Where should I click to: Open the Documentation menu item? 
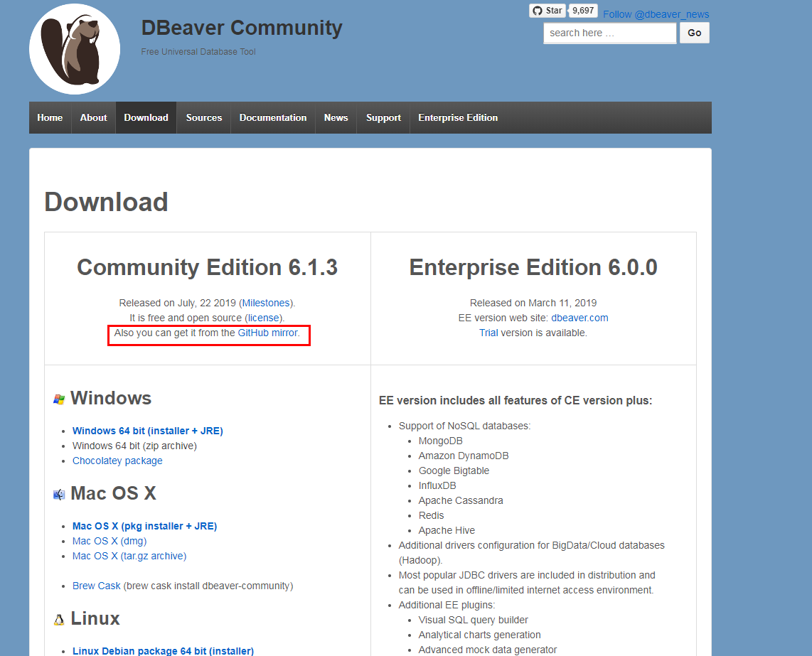[273, 117]
